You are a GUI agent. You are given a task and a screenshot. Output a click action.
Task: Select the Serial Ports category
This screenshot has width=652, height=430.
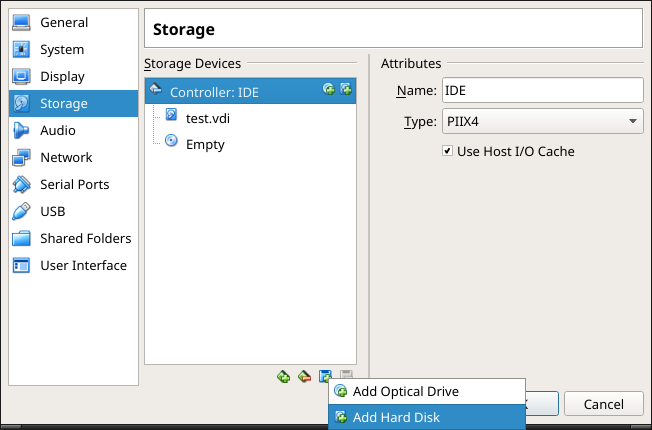74,184
